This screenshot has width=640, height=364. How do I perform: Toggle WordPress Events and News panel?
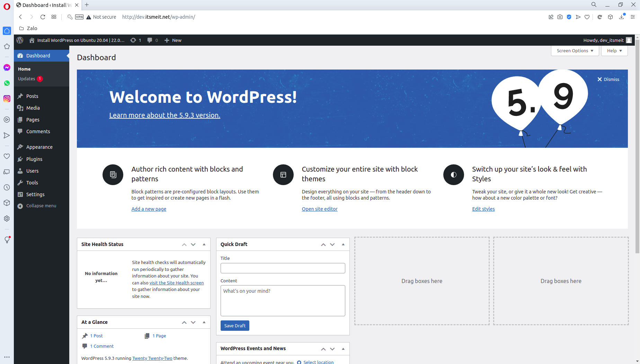pos(343,349)
